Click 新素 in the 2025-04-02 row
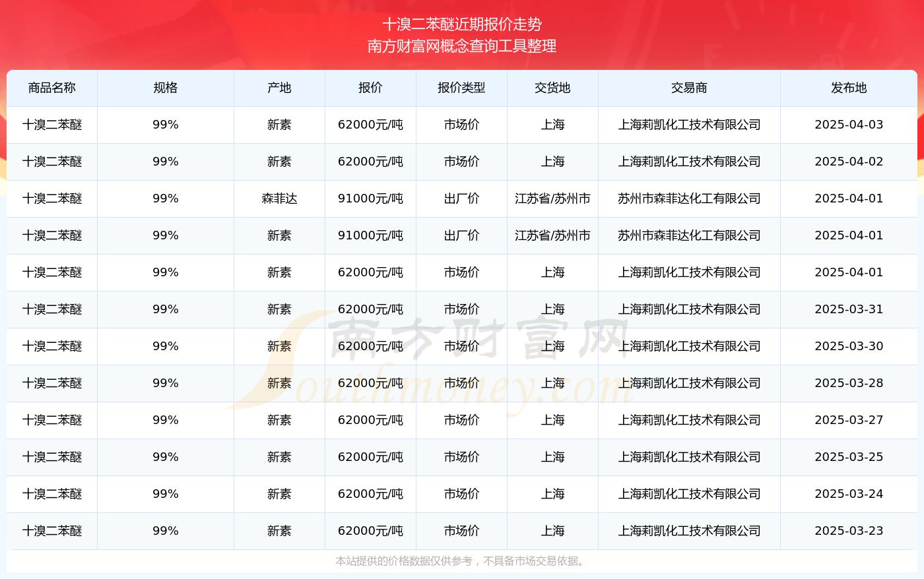Screen dimensions: 924x579 [x=279, y=162]
